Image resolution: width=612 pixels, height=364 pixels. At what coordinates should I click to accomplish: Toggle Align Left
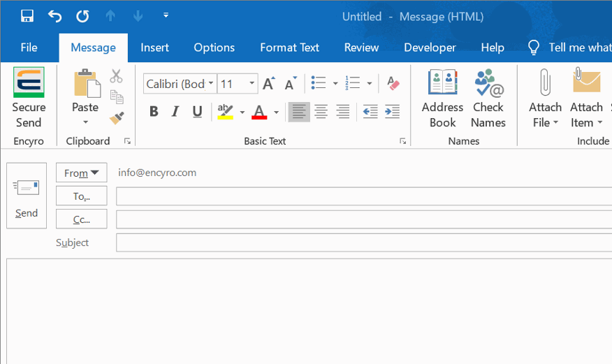coord(299,112)
